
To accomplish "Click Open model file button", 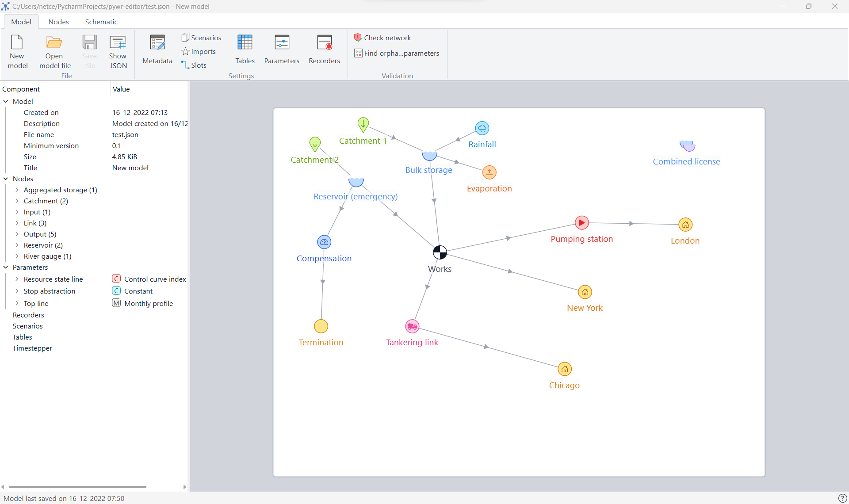I will coord(54,52).
